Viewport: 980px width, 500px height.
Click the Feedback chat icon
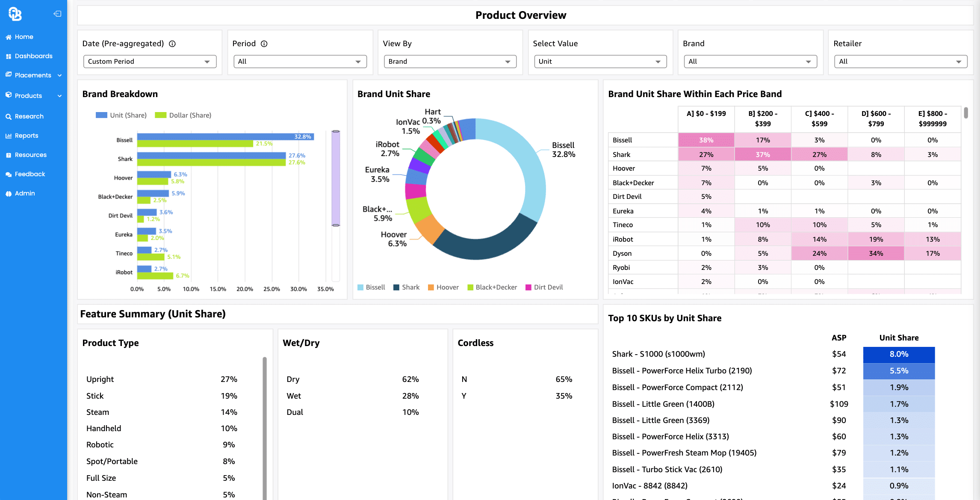pyautogui.click(x=9, y=175)
